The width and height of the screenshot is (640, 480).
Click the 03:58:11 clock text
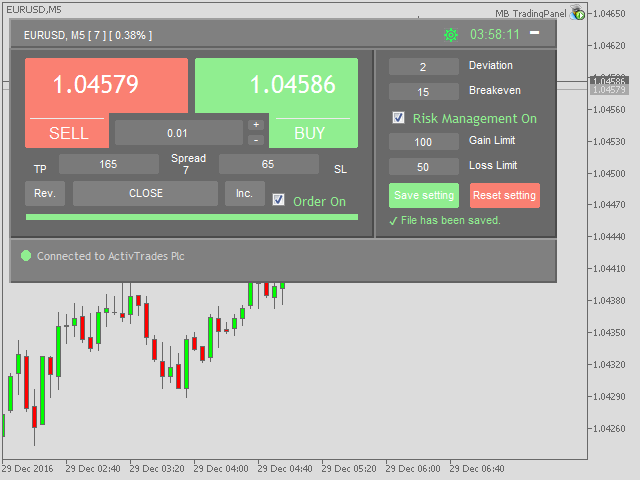[495, 35]
